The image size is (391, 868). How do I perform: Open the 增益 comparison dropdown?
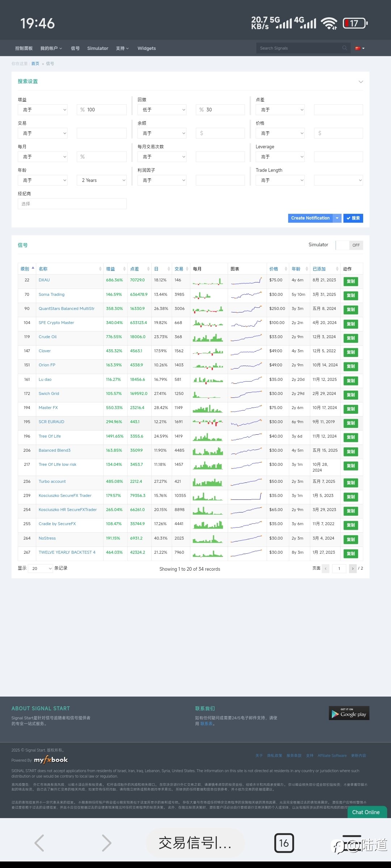(x=43, y=110)
